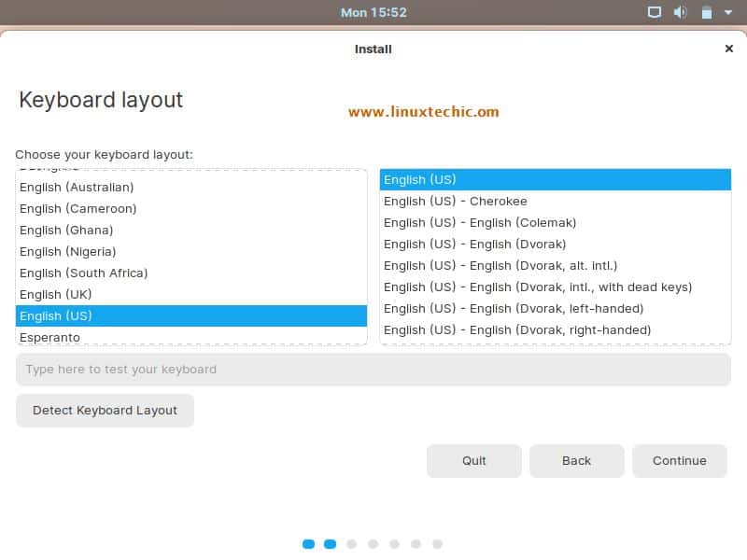
Task: Select English (Nigeria) layout
Action: pos(191,251)
